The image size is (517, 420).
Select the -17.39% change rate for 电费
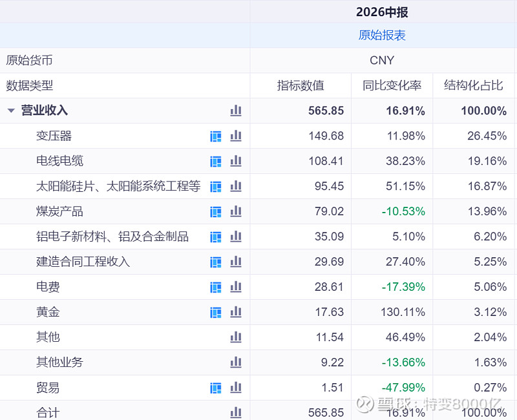click(403, 287)
